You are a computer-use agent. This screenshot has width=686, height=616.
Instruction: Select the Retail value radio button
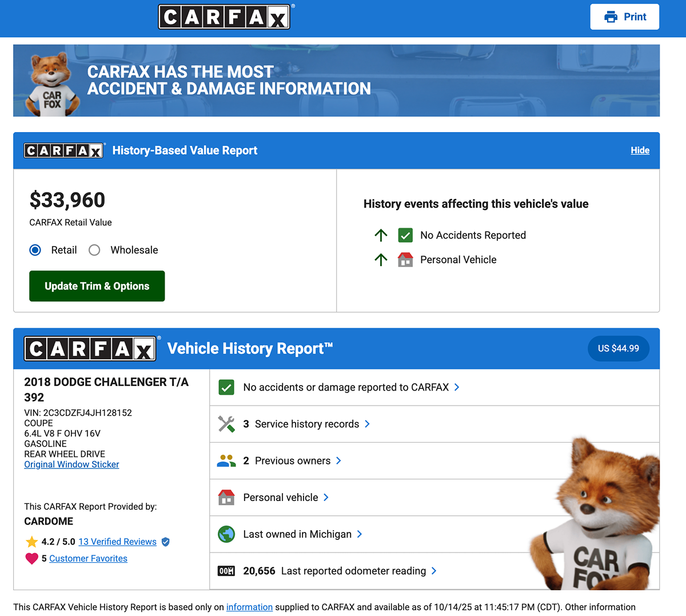point(35,250)
